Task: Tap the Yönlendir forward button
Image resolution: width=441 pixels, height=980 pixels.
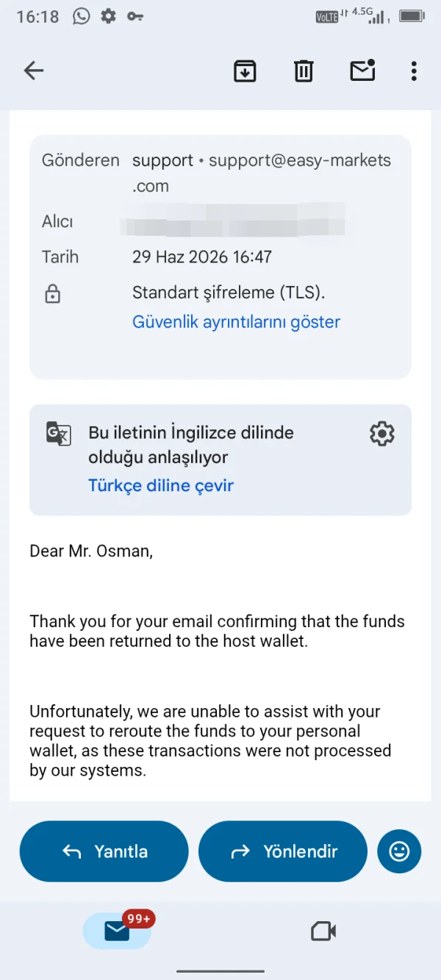Action: (283, 851)
